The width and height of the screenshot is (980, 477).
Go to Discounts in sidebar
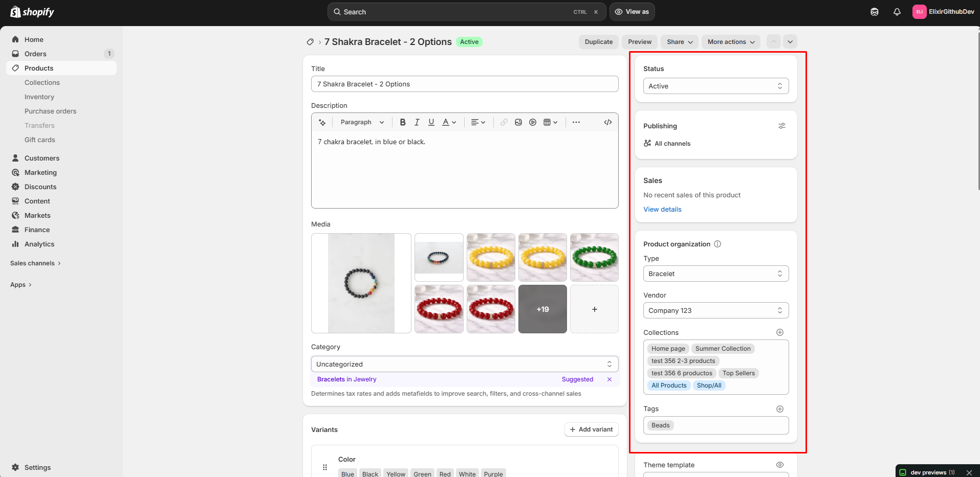[40, 187]
